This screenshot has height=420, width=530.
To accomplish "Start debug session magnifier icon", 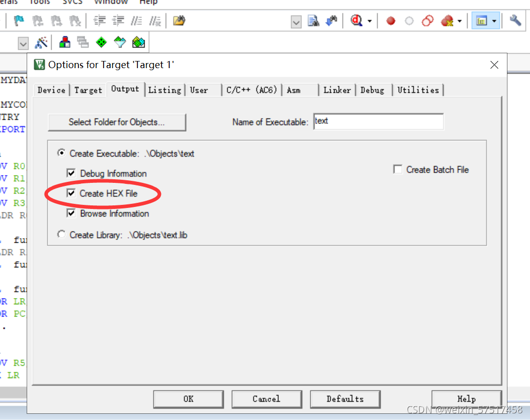I will coord(357,21).
